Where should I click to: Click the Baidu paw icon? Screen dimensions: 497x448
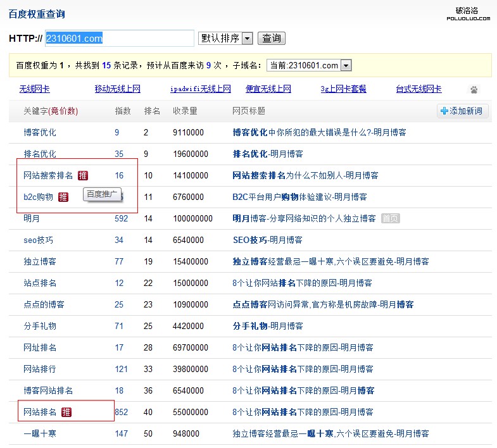(x=474, y=90)
